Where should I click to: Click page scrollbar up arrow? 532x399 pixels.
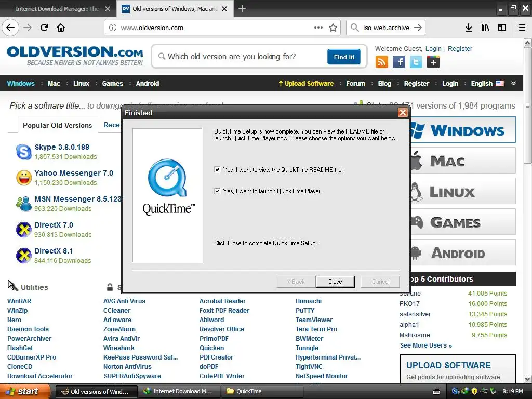click(528, 43)
